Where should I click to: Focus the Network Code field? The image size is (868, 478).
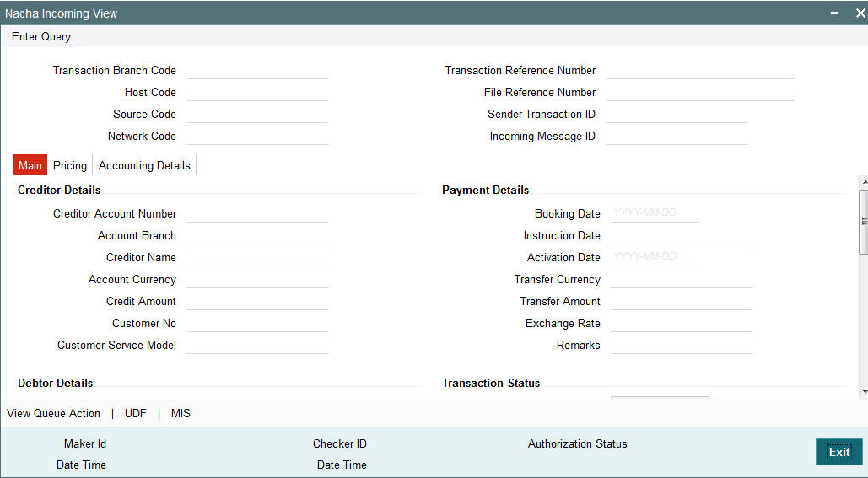[x=257, y=136]
